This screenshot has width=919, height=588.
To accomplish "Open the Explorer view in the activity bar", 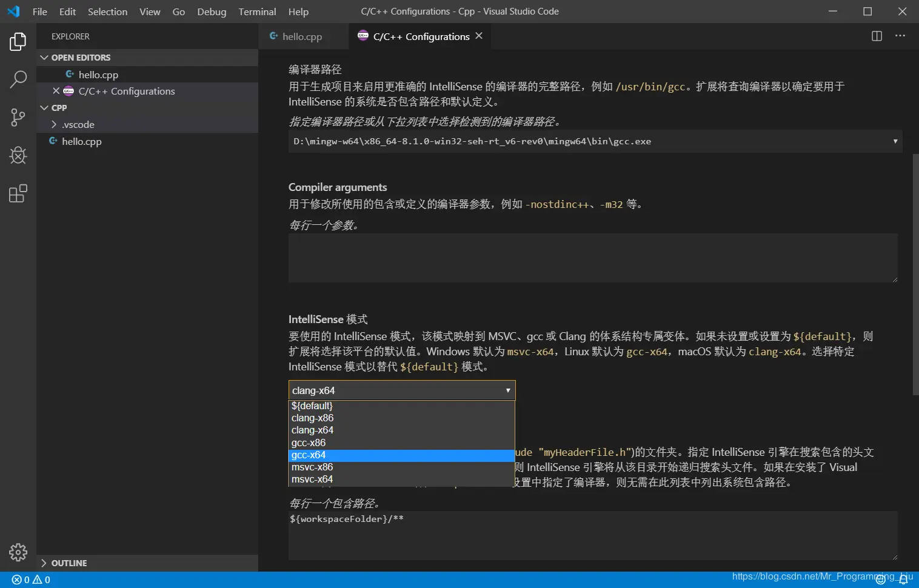I will (x=18, y=42).
